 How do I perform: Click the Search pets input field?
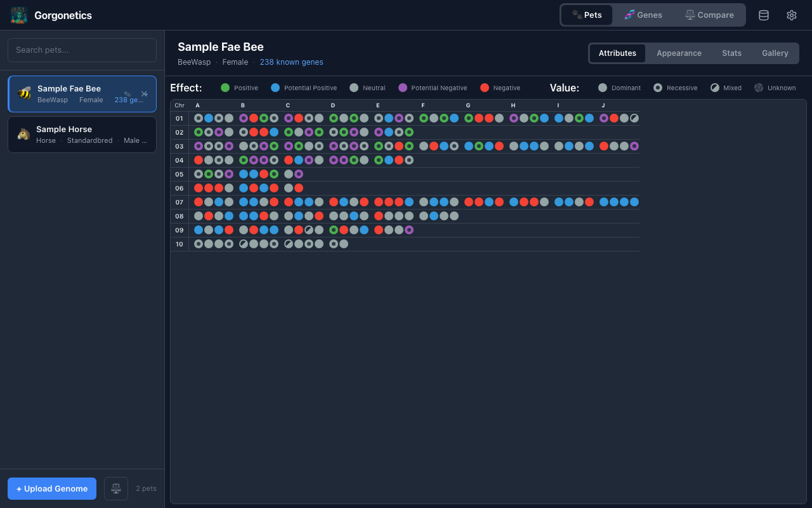tap(82, 50)
